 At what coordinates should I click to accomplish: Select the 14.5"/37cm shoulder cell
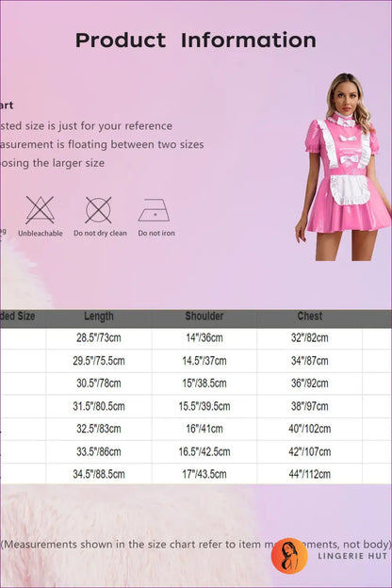[204, 361]
